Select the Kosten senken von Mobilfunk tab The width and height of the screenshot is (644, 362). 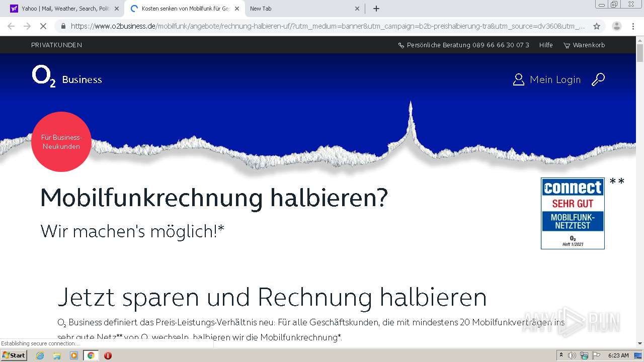coord(185,9)
